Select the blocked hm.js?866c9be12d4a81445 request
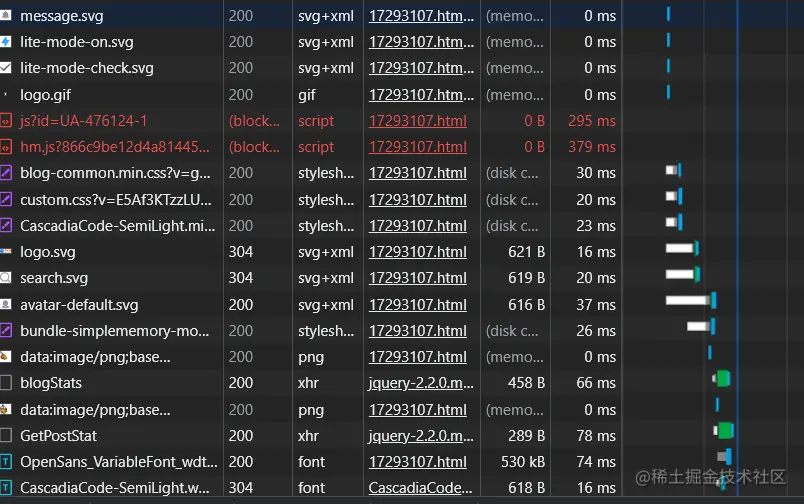The width and height of the screenshot is (804, 504). pos(115,147)
